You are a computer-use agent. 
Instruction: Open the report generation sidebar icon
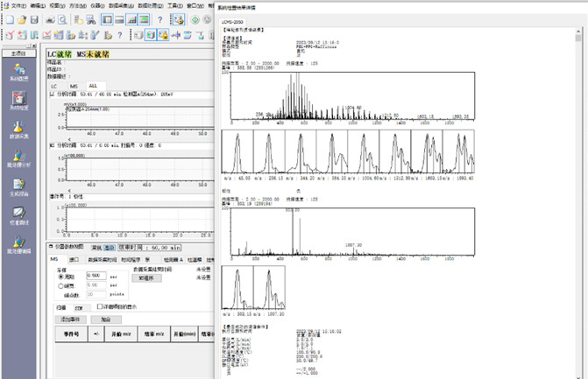pyautogui.click(x=19, y=187)
